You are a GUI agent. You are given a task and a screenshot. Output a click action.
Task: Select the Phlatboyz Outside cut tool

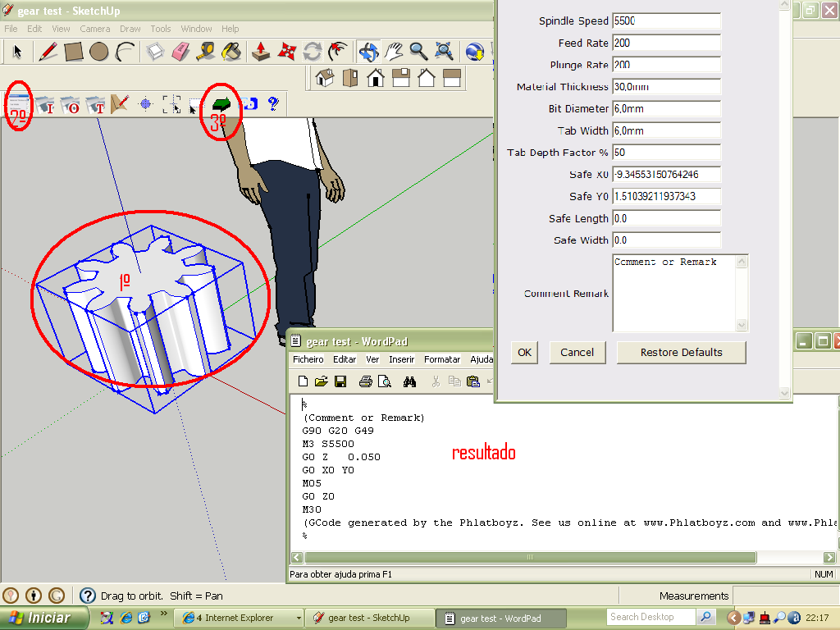(x=71, y=104)
